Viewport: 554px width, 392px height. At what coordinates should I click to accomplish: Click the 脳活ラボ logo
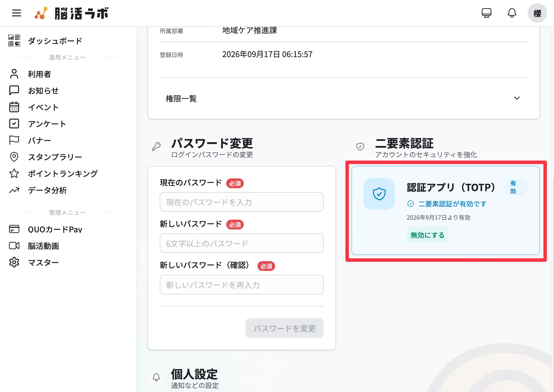(72, 13)
